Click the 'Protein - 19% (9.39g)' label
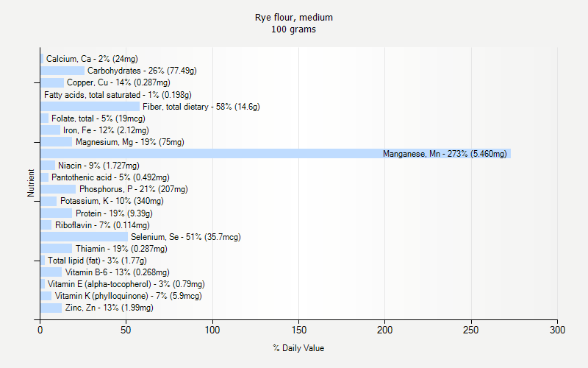 point(114,213)
